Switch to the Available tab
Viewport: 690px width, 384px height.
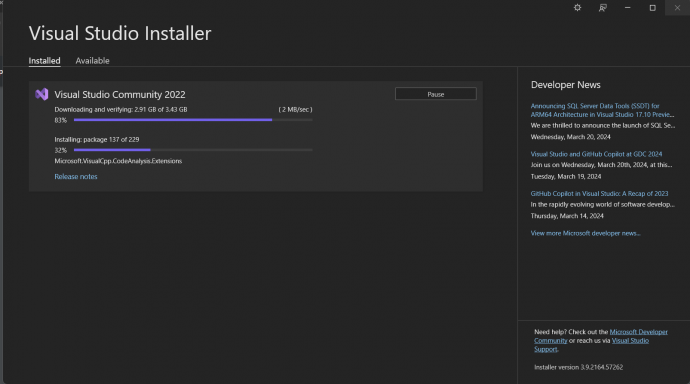point(92,61)
